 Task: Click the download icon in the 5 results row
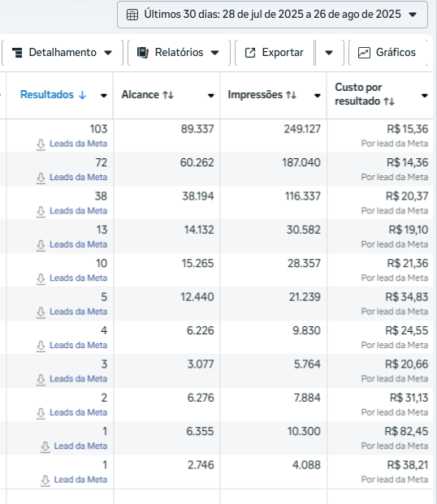pyautogui.click(x=41, y=312)
